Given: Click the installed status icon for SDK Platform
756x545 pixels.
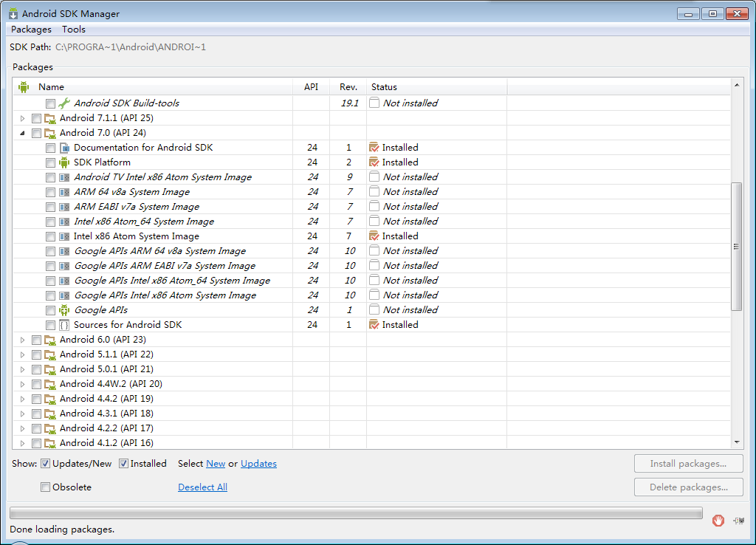Looking at the screenshot, I should coord(374,162).
